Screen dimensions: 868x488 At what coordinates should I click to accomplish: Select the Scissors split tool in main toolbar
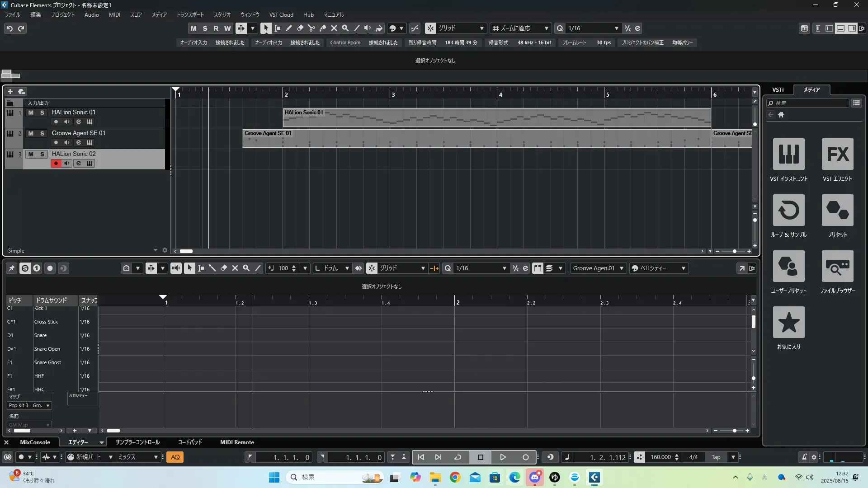311,28
